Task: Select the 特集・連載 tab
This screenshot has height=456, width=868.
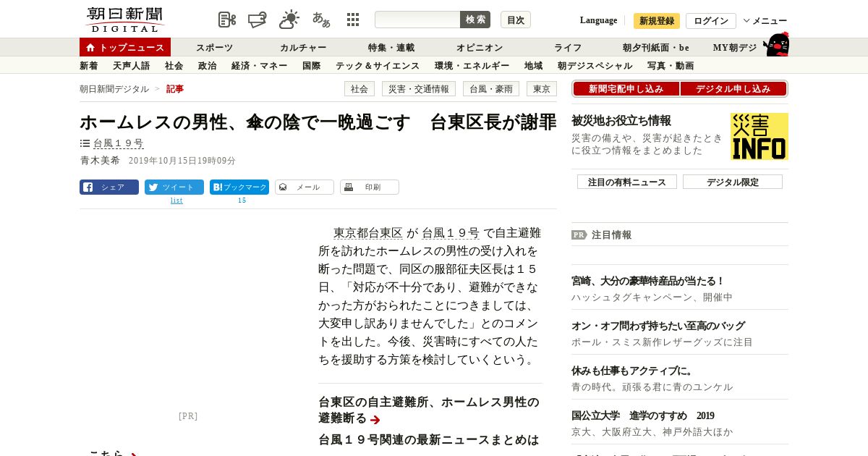Action: [391, 47]
